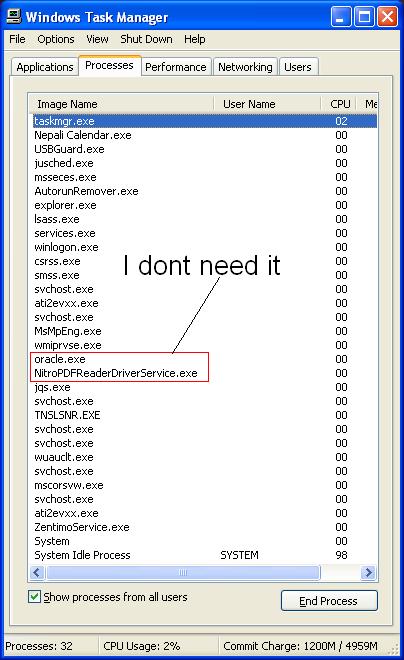Image resolution: width=404 pixels, height=660 pixels.
Task: Click the End Process button
Action: click(329, 601)
